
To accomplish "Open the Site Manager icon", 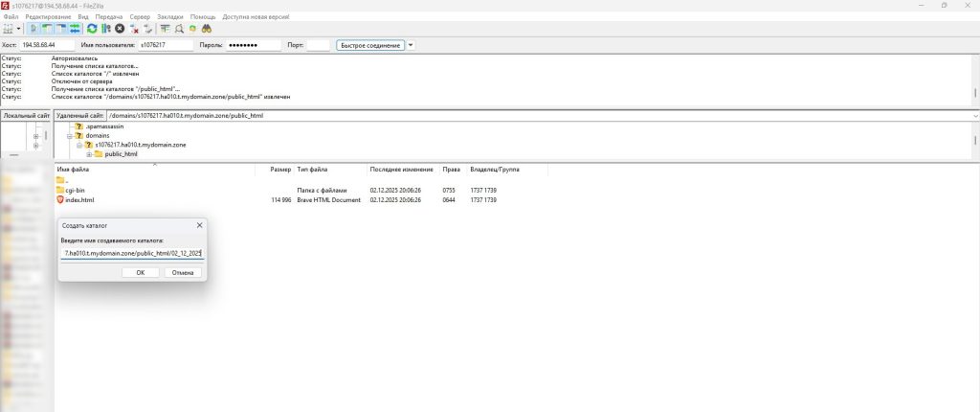I will pos(9,30).
